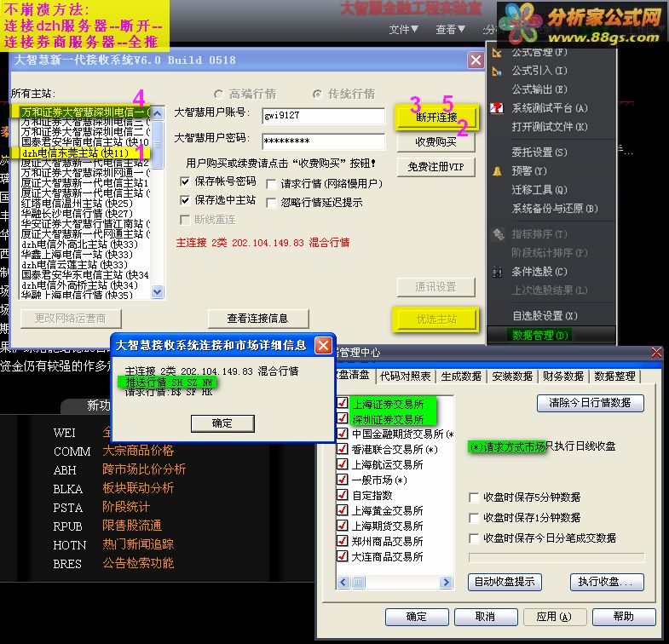
Task: Select the 传统行情 radio button
Action: pos(317,94)
